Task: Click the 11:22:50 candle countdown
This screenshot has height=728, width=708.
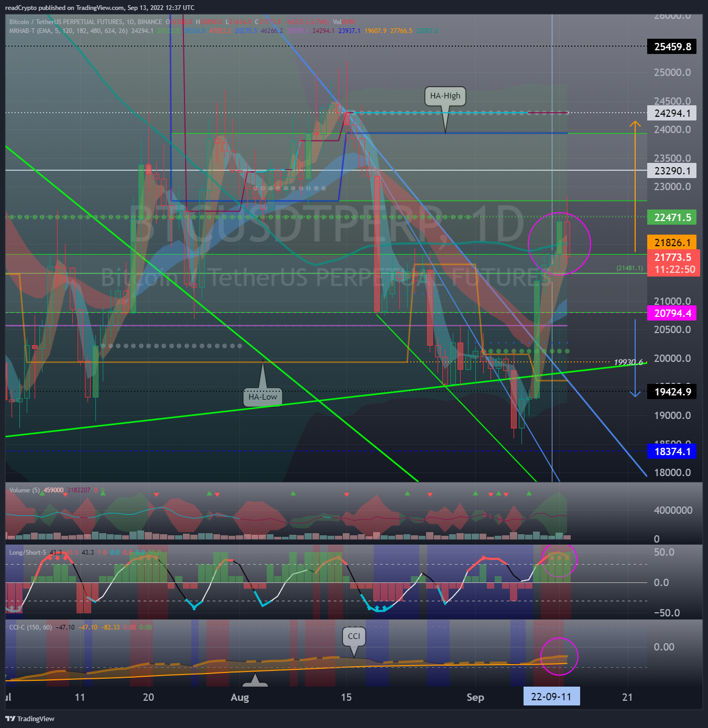Action: 675,270
